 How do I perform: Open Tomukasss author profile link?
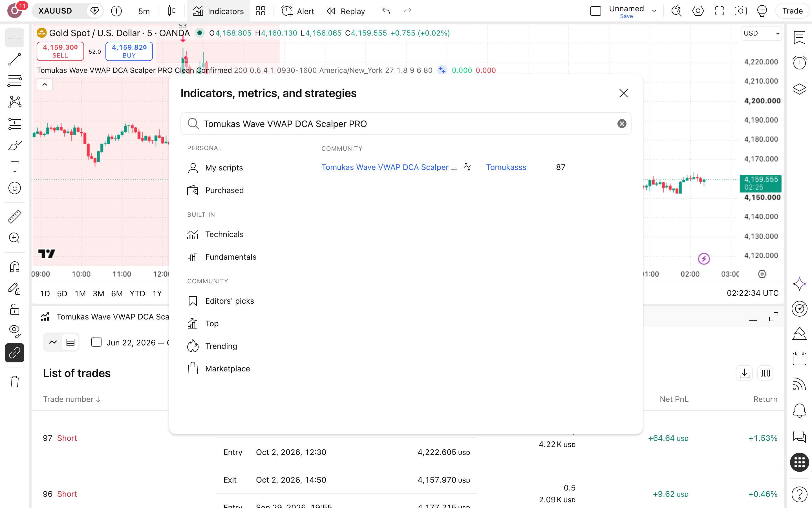(506, 167)
